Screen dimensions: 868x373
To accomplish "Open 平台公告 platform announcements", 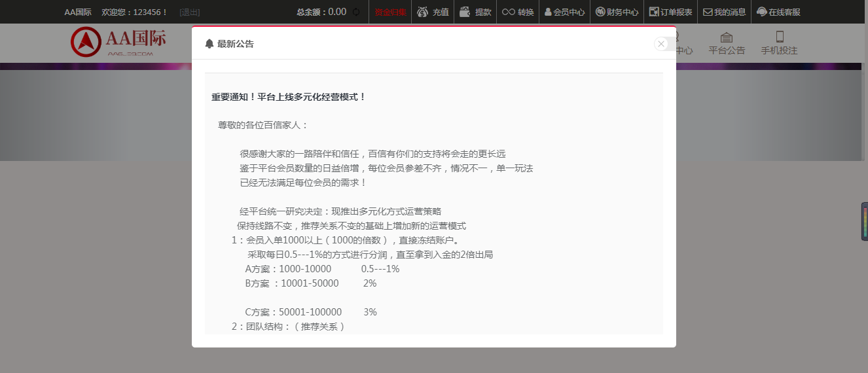I will point(727,43).
